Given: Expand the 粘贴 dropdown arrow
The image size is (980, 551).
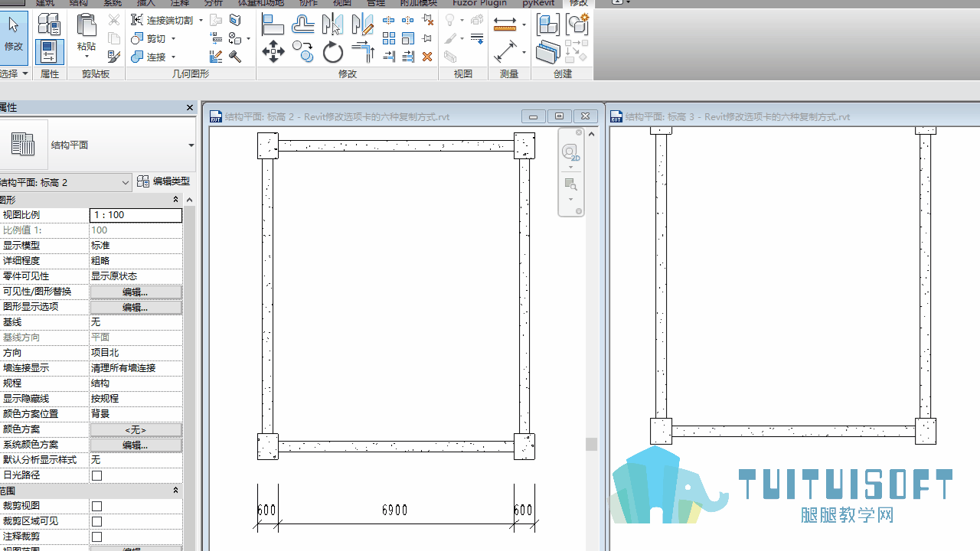Looking at the screenshot, I should click(87, 57).
